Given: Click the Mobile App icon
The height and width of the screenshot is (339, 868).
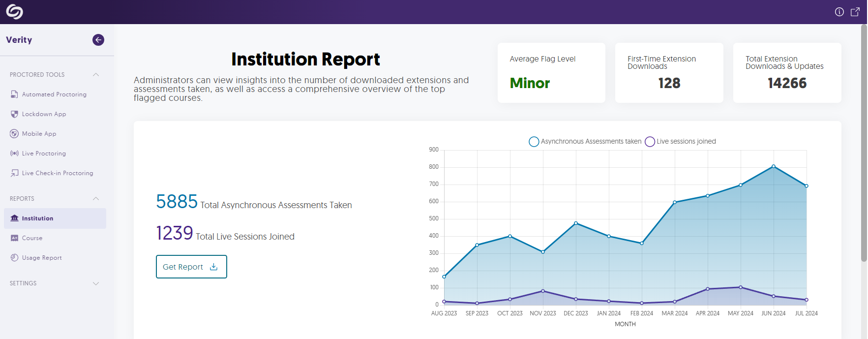Looking at the screenshot, I should 14,134.
